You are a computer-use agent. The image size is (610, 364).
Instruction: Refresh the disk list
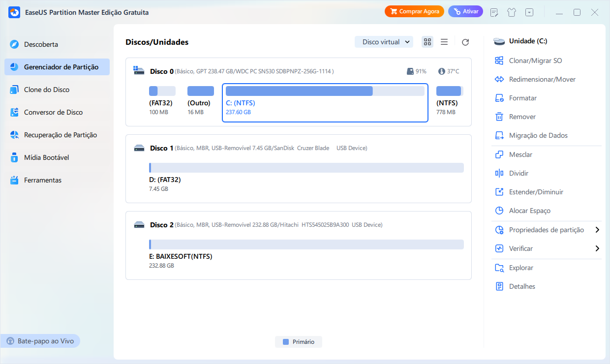[x=465, y=42]
